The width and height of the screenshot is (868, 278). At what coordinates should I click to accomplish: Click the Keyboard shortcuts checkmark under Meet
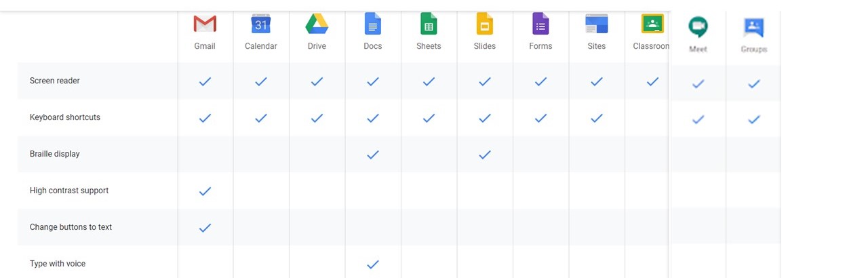point(698,119)
